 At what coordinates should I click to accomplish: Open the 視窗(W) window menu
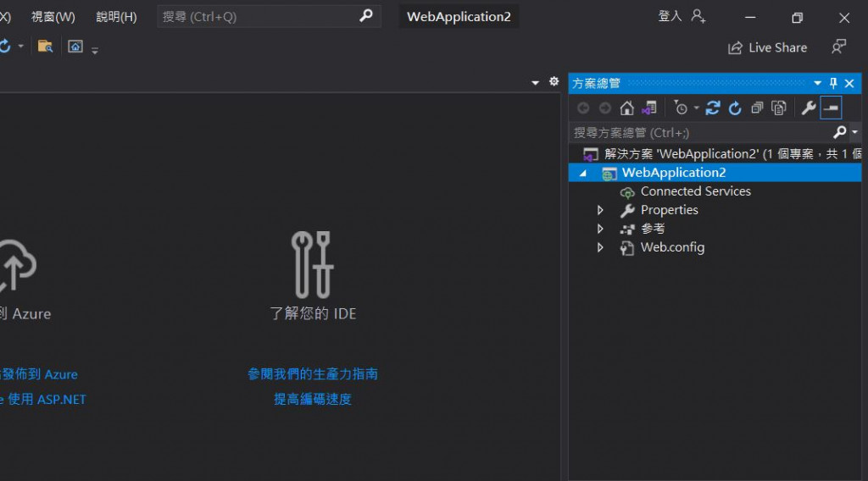[53, 17]
